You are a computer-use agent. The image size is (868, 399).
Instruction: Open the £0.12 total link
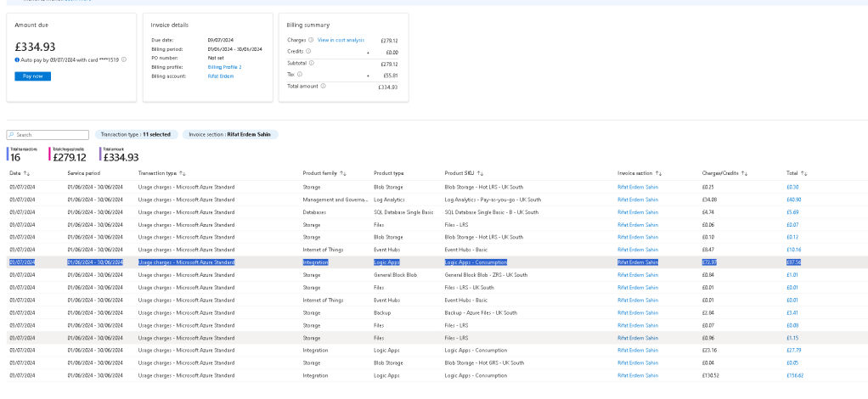click(x=792, y=238)
